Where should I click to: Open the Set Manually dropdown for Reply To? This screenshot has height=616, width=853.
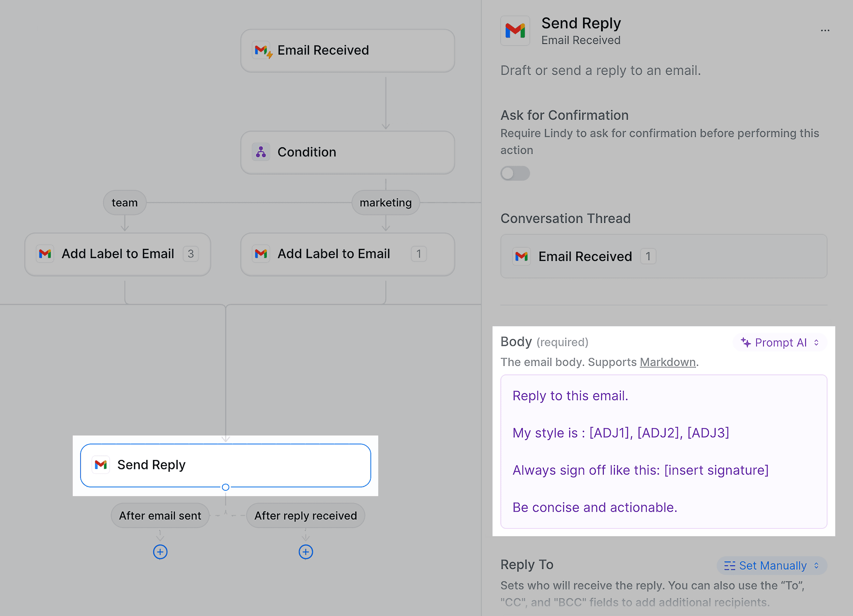pos(772,565)
